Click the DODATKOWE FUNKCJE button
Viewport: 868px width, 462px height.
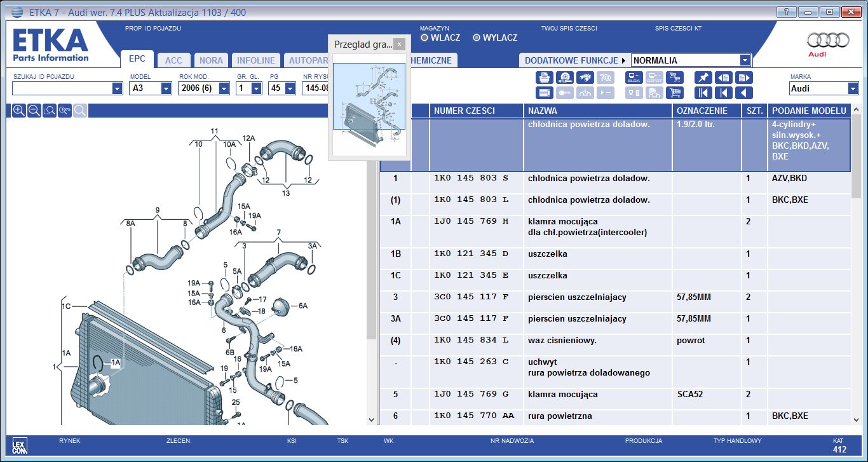tap(574, 60)
